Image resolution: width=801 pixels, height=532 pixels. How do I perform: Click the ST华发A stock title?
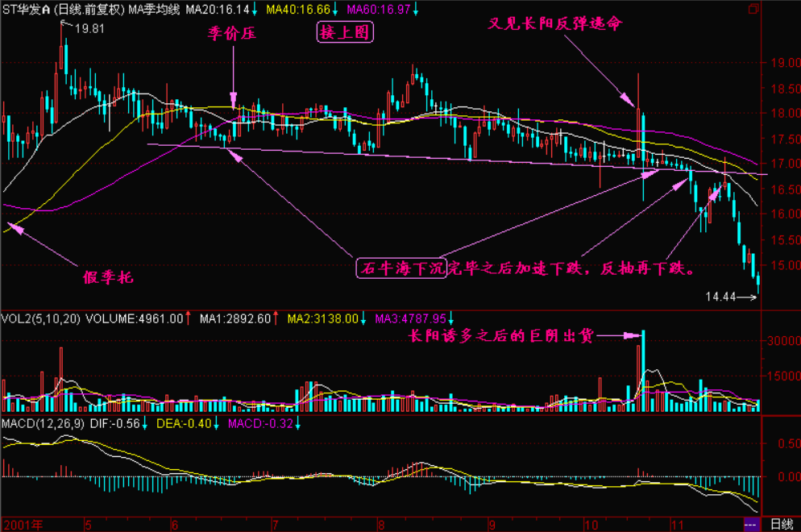tap(26, 10)
